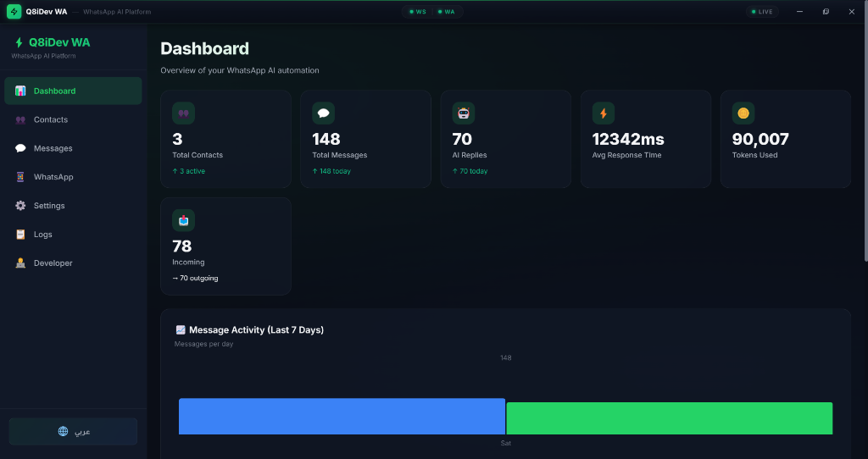The height and width of the screenshot is (459, 868).
Task: Click the Developer person icon in sidebar
Action: (x=20, y=263)
